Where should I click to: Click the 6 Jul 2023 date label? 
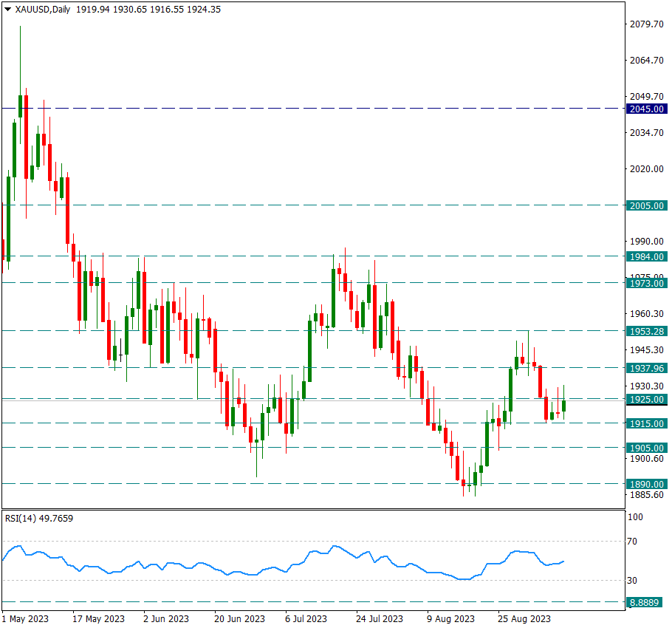tap(306, 619)
